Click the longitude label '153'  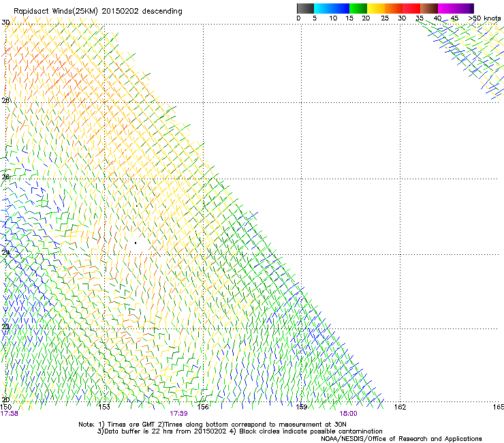104,407
